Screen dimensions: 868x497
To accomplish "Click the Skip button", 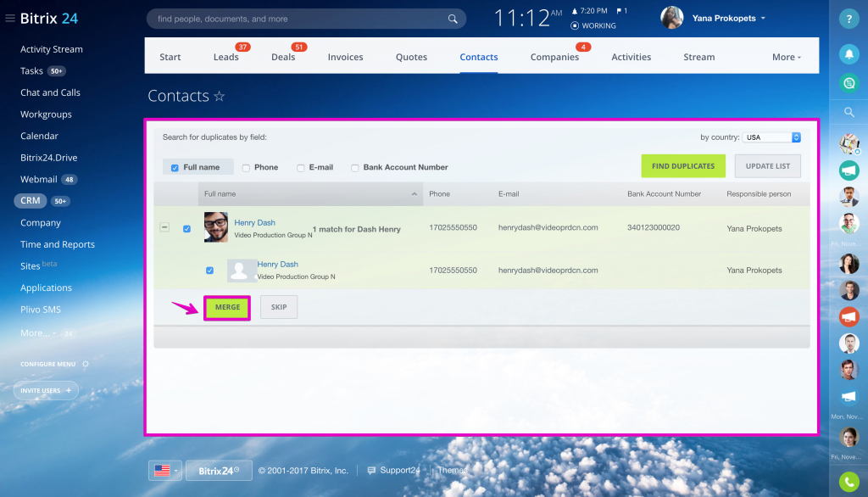I will coord(279,308).
